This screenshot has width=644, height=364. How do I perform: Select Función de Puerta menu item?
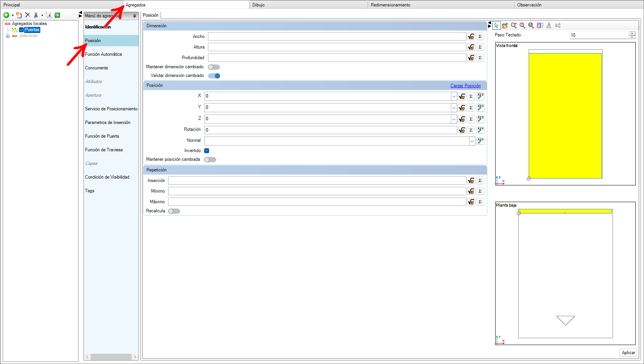pos(111,136)
